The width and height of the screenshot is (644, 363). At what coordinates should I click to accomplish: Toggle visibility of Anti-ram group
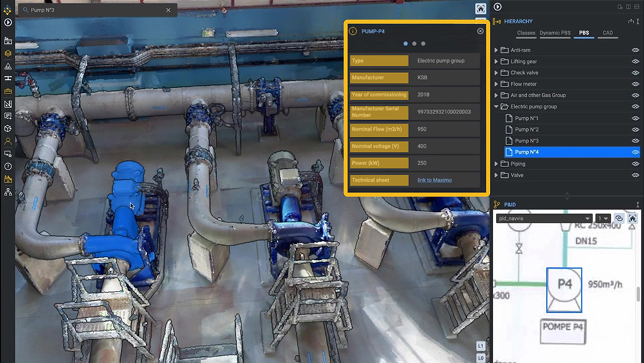coord(635,50)
